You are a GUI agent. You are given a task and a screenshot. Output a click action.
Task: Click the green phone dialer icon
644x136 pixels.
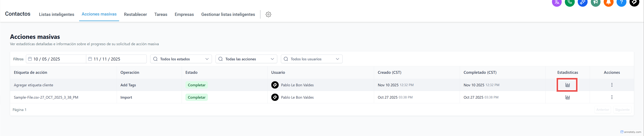click(570, 2)
